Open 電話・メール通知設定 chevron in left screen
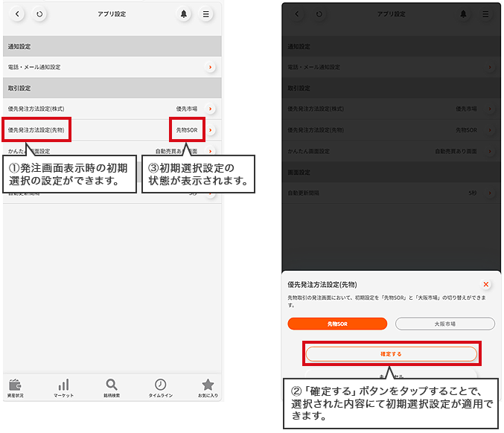The width and height of the screenshot is (504, 433). [210, 67]
